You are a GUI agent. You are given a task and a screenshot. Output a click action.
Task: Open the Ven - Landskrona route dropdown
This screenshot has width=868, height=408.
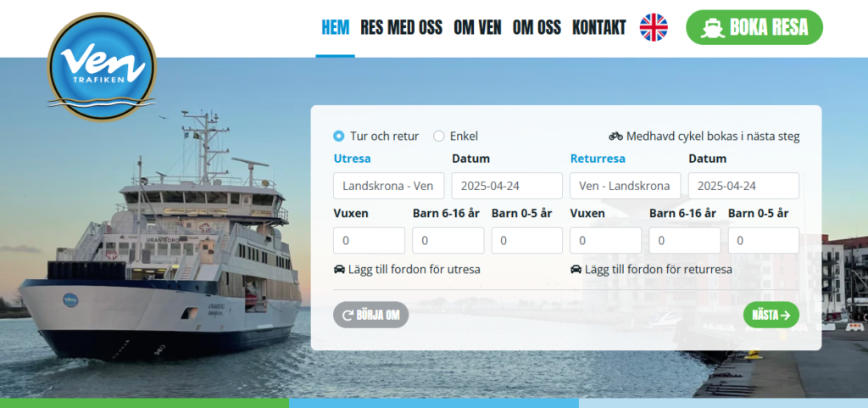coord(625,186)
